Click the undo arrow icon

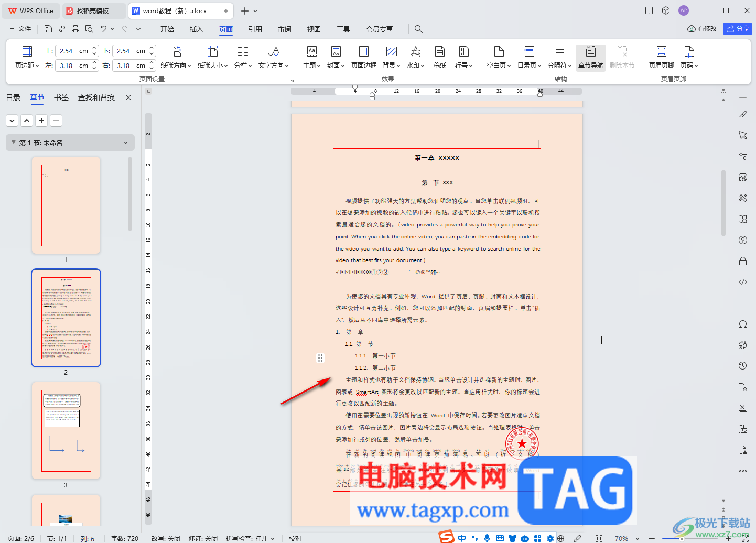pyautogui.click(x=104, y=29)
